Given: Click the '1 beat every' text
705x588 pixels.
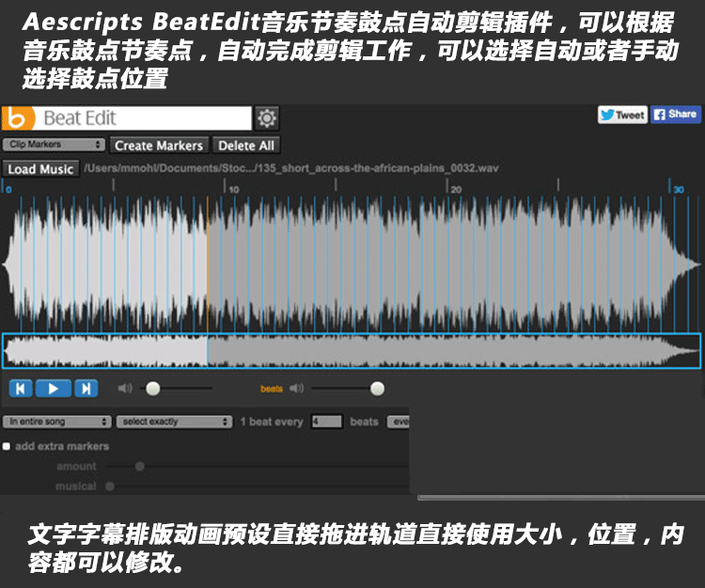Looking at the screenshot, I should coord(272,422).
